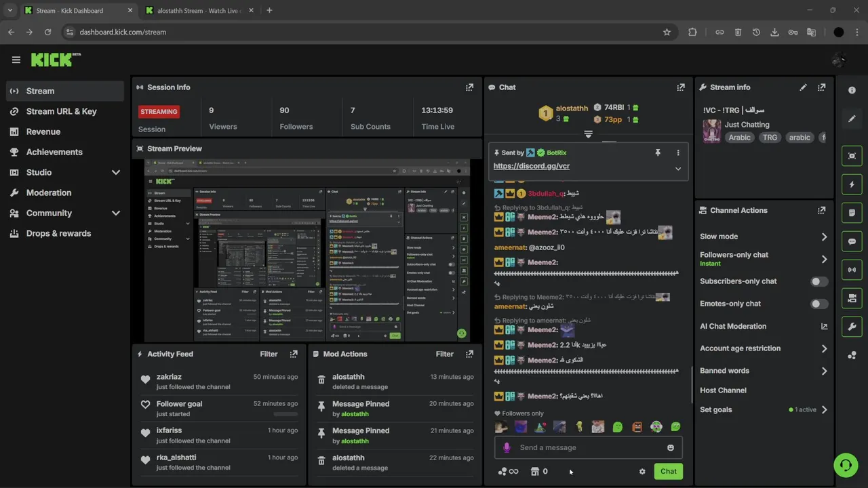This screenshot has width=868, height=488.
Task: Open Banned words settings
Action: click(x=764, y=371)
